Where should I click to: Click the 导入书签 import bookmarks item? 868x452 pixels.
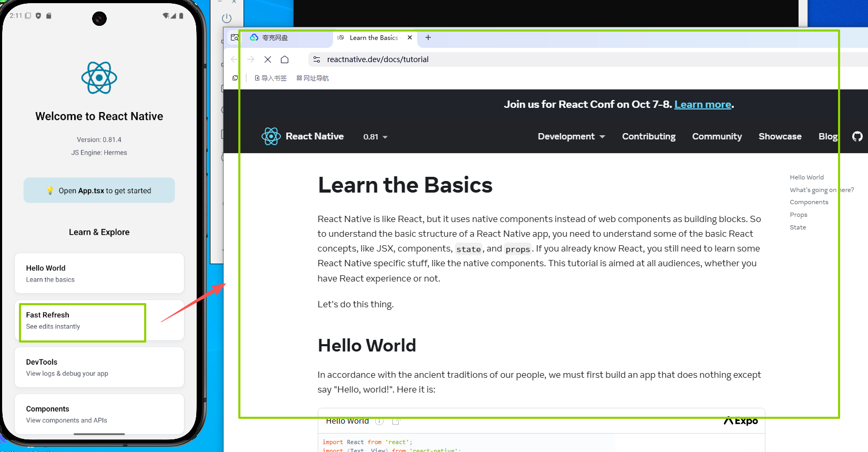pos(270,78)
